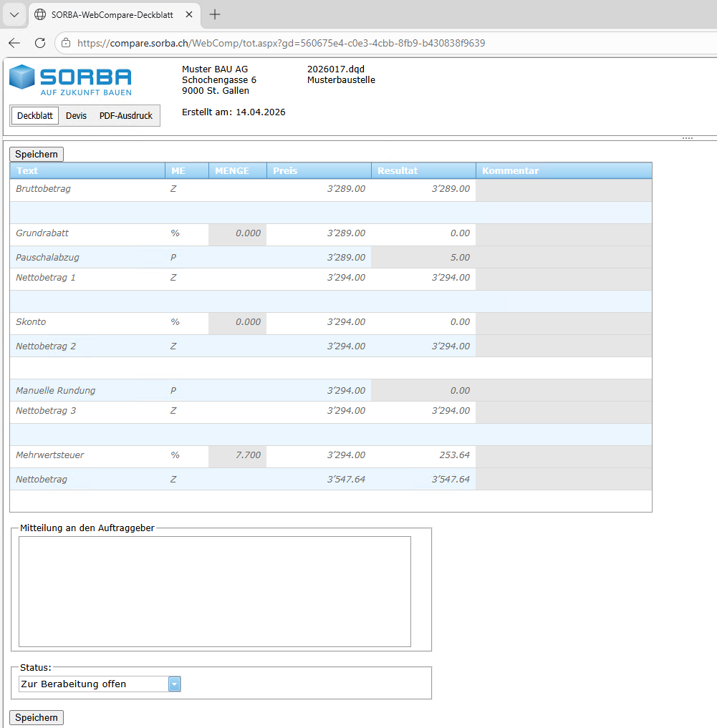Open a new browser tab
Screen dimensions: 717x728
coord(215,14)
